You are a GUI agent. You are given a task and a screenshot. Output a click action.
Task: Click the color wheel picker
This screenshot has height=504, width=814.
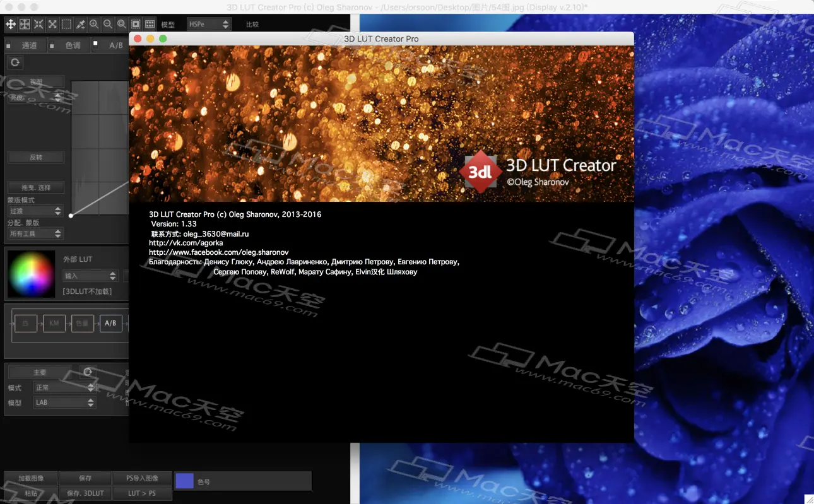[31, 274]
